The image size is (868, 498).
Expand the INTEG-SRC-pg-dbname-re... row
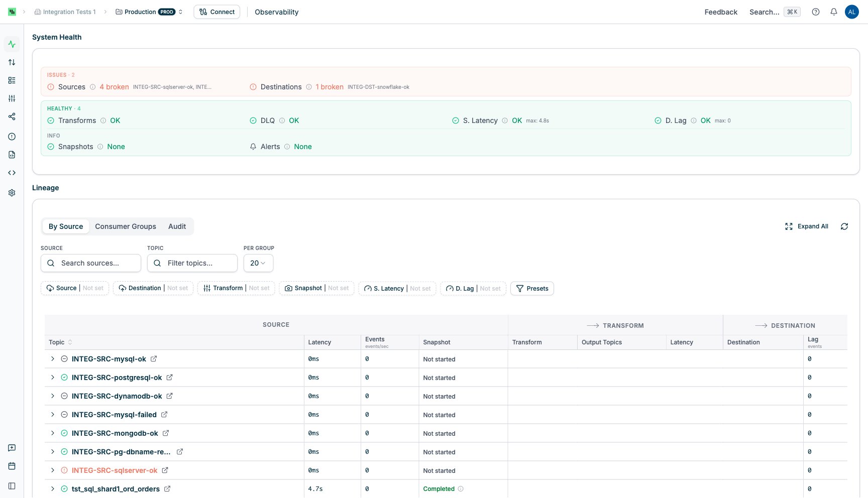[x=52, y=452]
